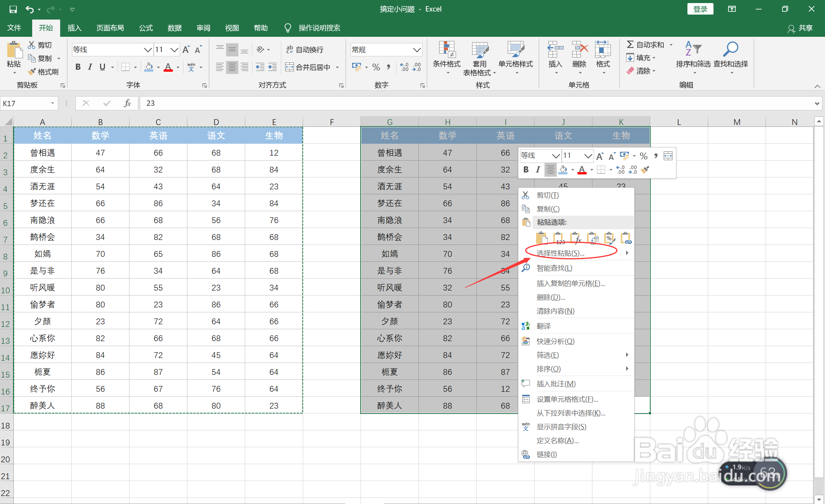Click Paste Link icon in context menu

pyautogui.click(x=626, y=238)
